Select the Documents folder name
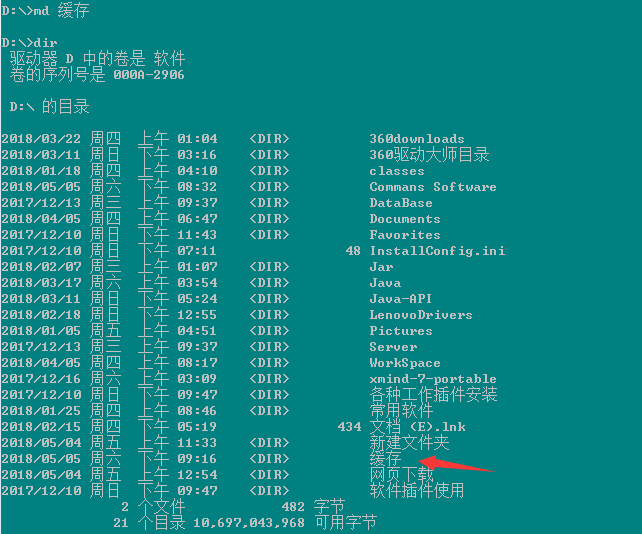Screen dimensions: 642x534 click(405, 219)
